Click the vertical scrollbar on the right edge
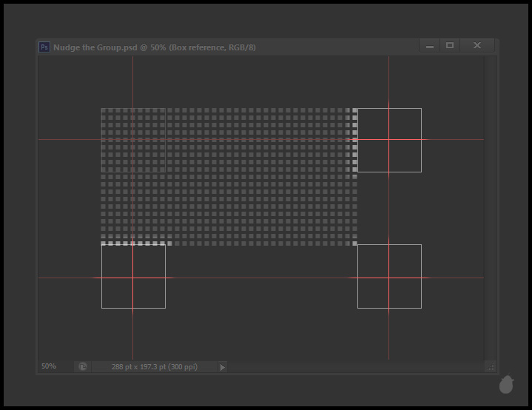The height and width of the screenshot is (410, 532). (490, 207)
